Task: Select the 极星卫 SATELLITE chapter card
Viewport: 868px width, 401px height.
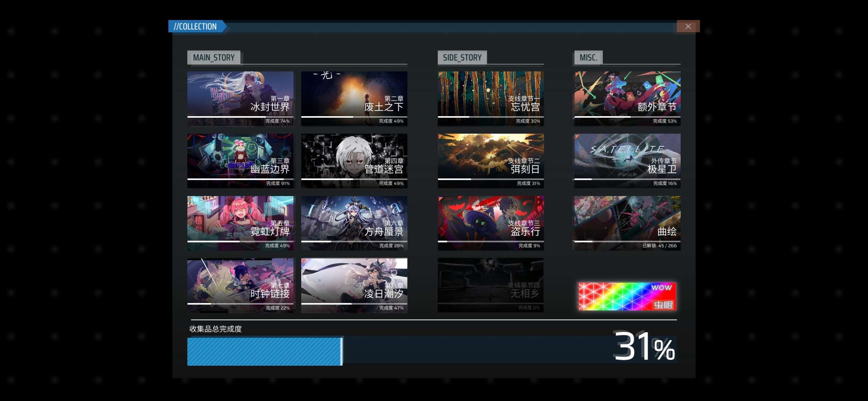Action: [627, 161]
